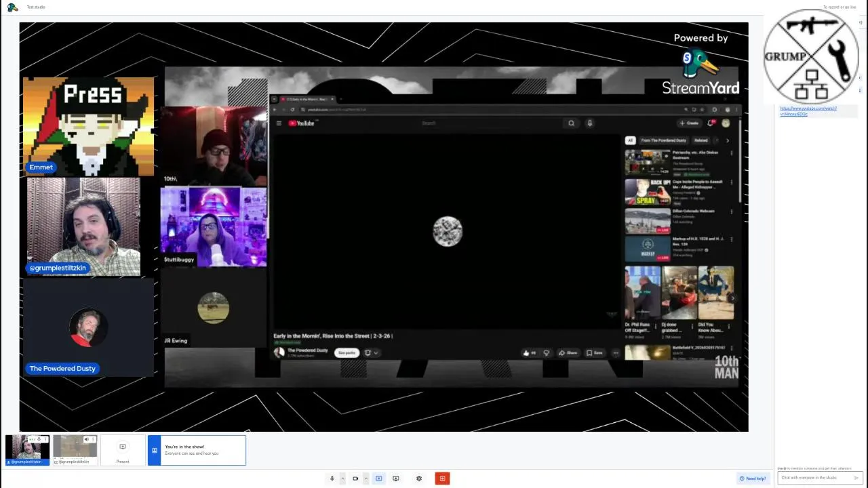Click the Need help? link
Screen dimensions: 868x488
pyautogui.click(x=753, y=479)
